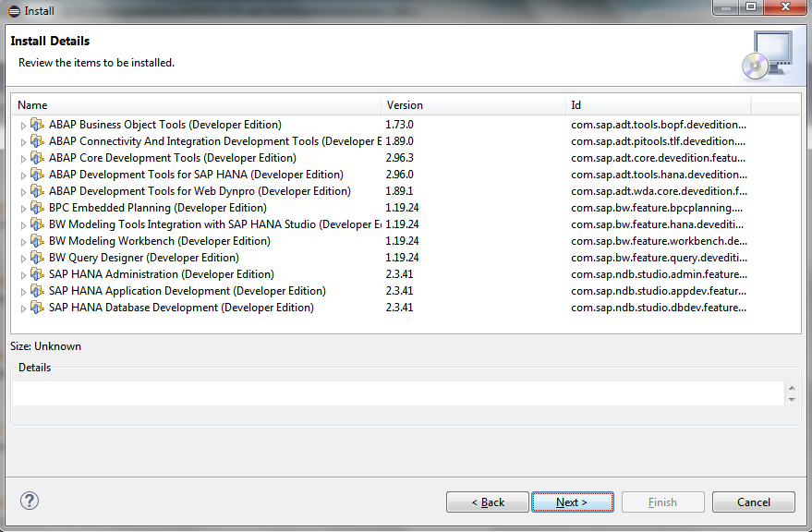Sort list by the Id column header
The image size is (812, 532).
click(659, 105)
